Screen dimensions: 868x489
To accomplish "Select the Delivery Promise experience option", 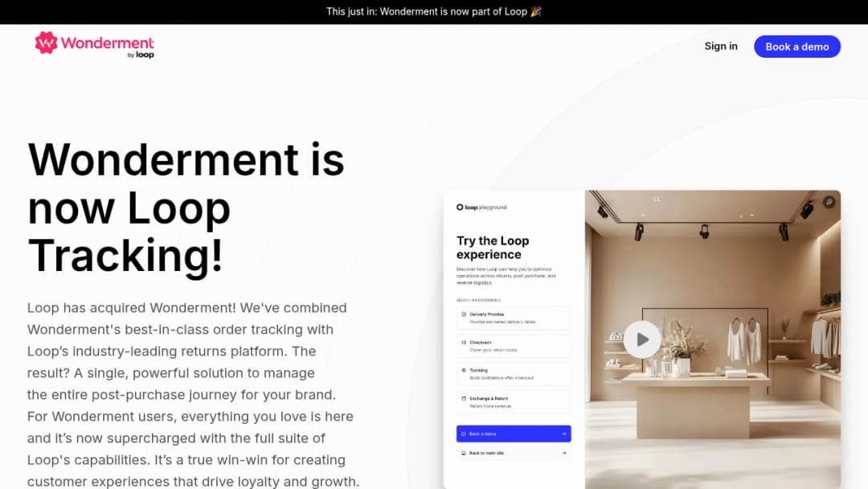I will tap(514, 318).
